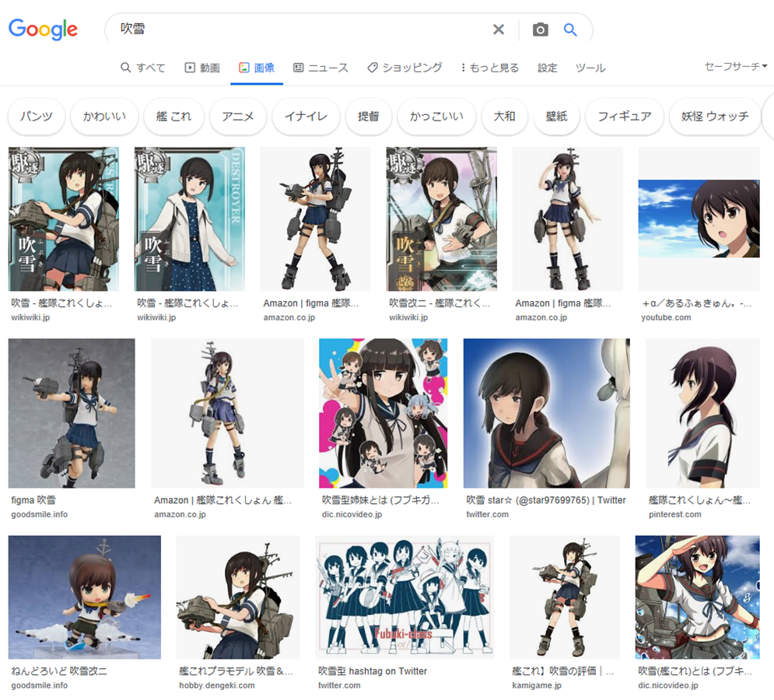This screenshot has height=700, width=774.
Task: Click the 吹雪 star☆ Twitter title link
Action: (546, 500)
